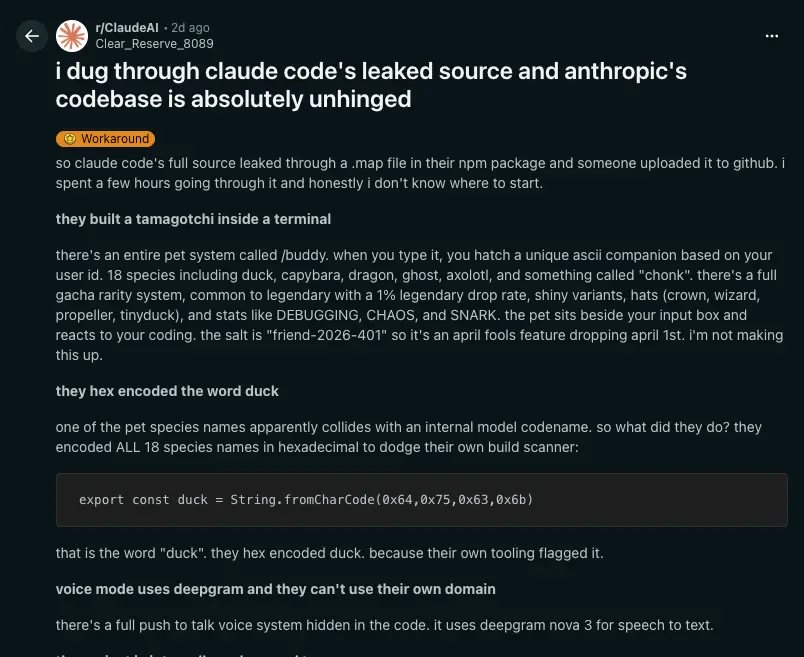Click the r/ClaudeAI subreddit avatar
Viewport: 804px width, 657px height.
pyautogui.click(x=70, y=36)
